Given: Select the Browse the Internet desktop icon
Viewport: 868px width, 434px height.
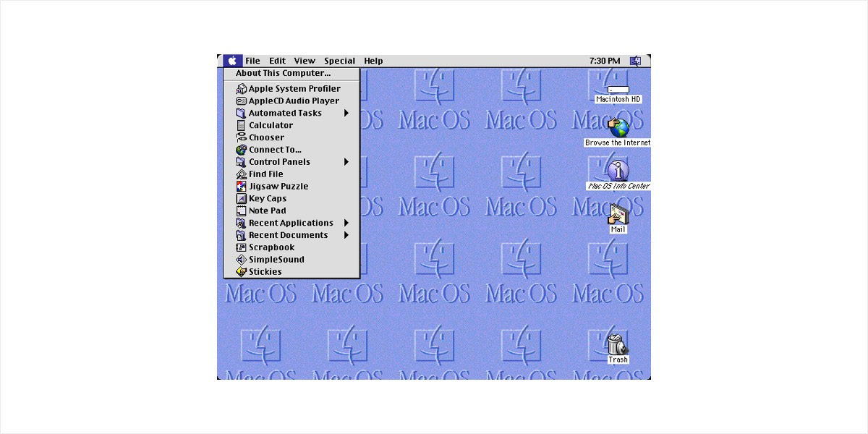Looking at the screenshot, I should (x=618, y=128).
